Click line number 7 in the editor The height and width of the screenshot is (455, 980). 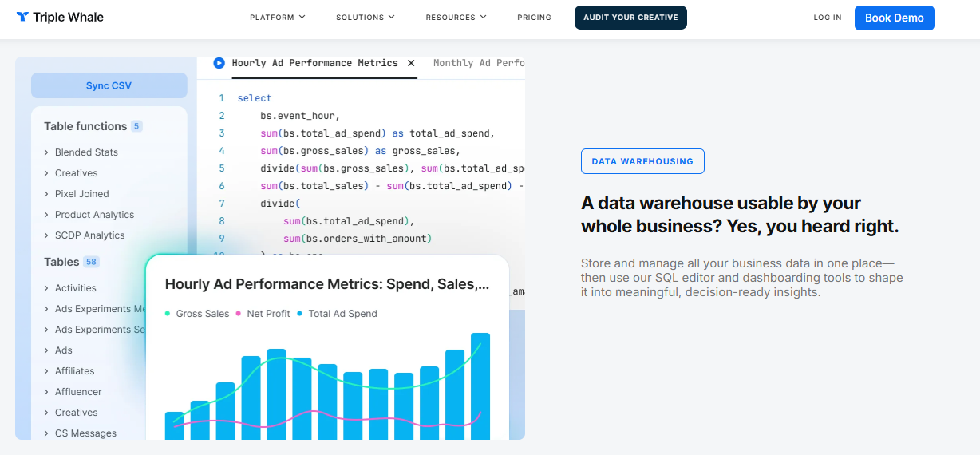coord(222,204)
